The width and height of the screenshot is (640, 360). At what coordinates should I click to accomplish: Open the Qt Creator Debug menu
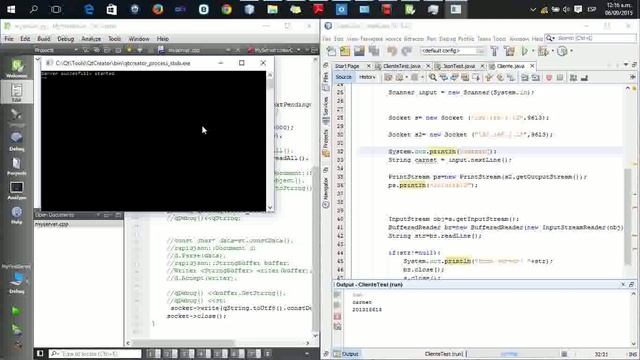pos(65,39)
